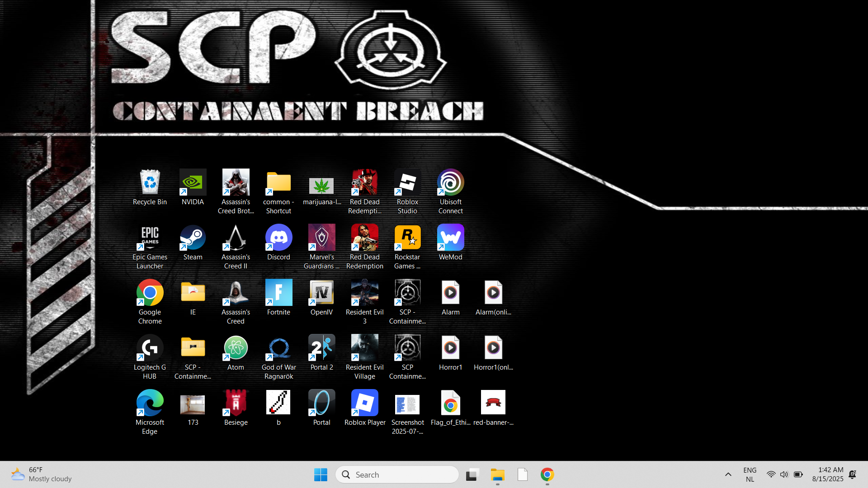Select God of War Ragnarök icon
The height and width of the screenshot is (488, 868).
click(x=278, y=357)
